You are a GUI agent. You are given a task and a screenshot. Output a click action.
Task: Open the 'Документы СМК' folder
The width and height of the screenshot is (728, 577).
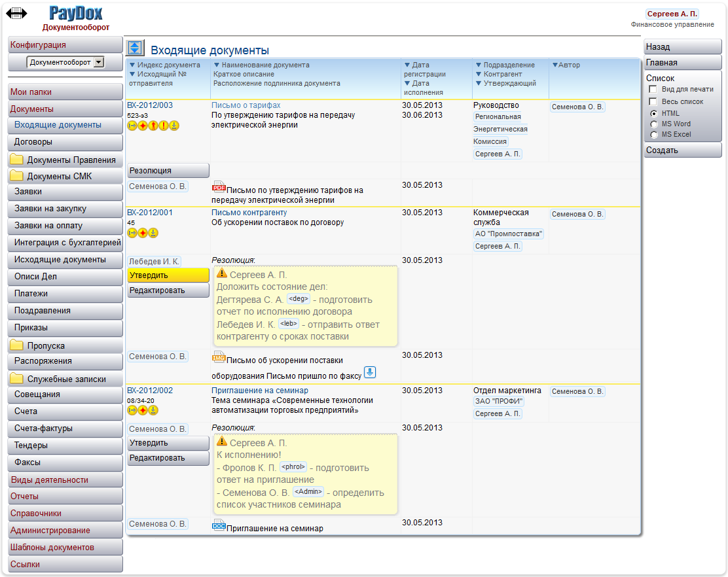(65, 176)
